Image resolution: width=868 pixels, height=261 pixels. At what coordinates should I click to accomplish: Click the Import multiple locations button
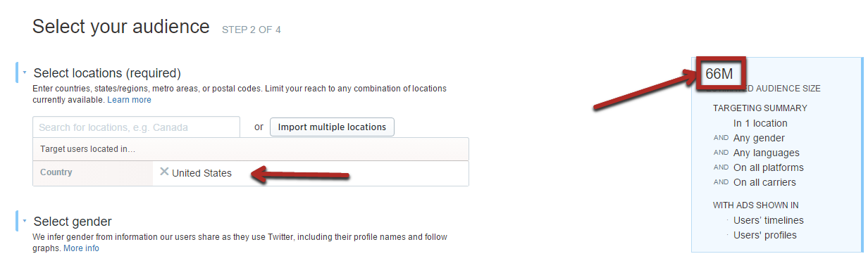tap(332, 127)
